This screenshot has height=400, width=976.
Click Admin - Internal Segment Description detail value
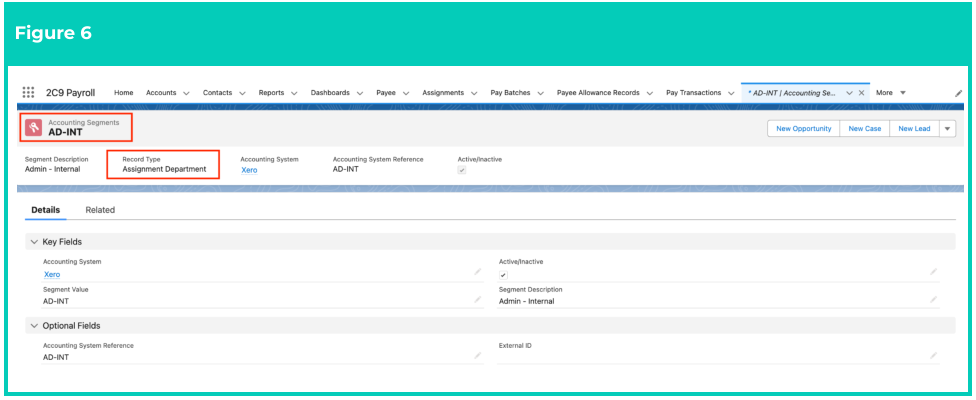527,301
